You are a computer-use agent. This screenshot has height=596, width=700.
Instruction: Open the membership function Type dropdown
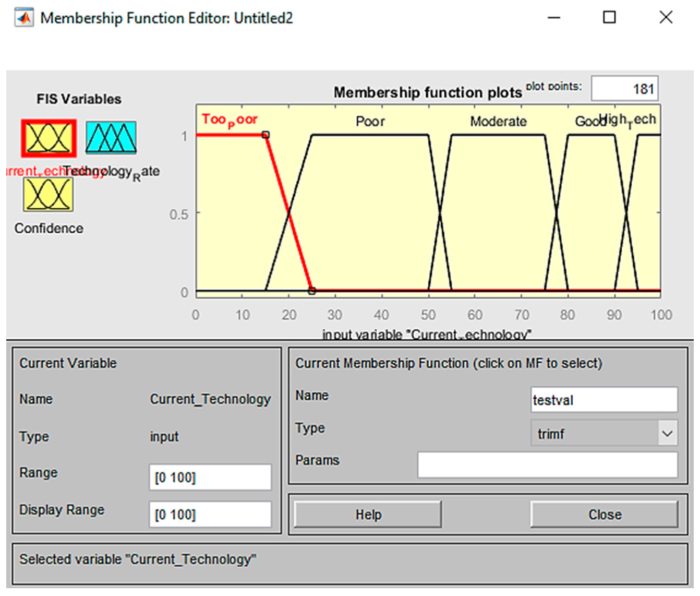[604, 433]
